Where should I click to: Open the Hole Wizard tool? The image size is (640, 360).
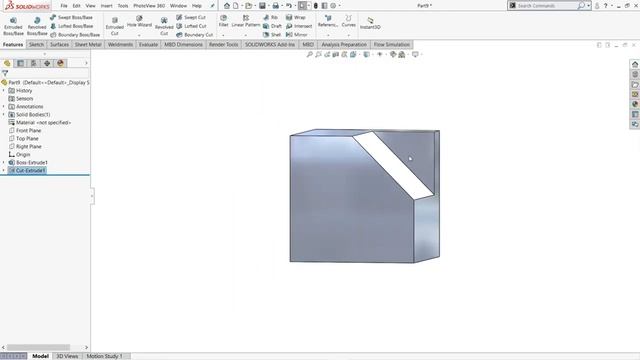point(139,22)
